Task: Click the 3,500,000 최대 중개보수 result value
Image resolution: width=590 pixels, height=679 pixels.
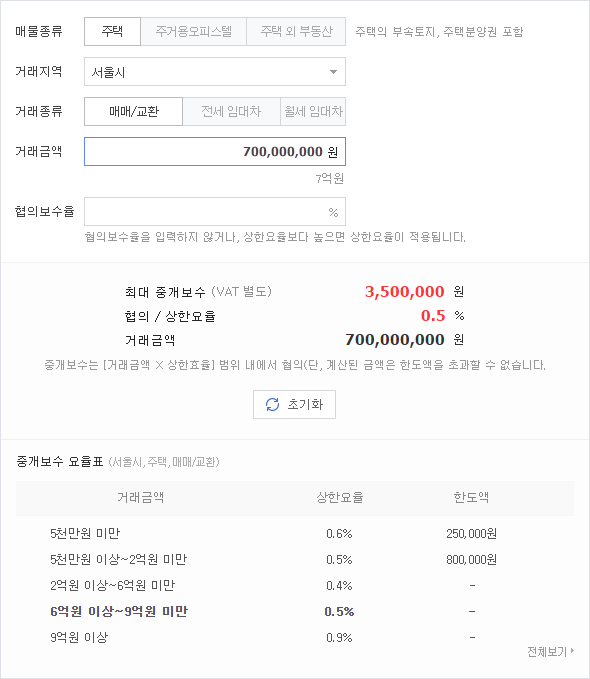Action: (x=404, y=292)
